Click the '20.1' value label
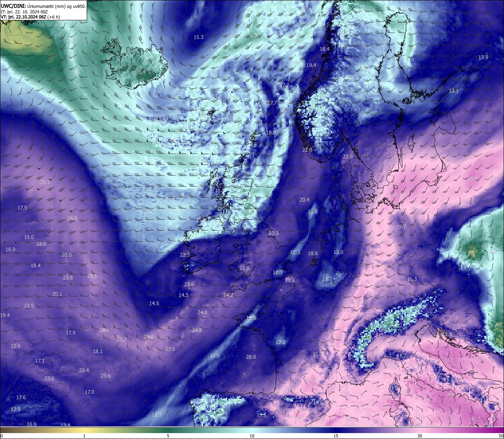 click(57, 294)
